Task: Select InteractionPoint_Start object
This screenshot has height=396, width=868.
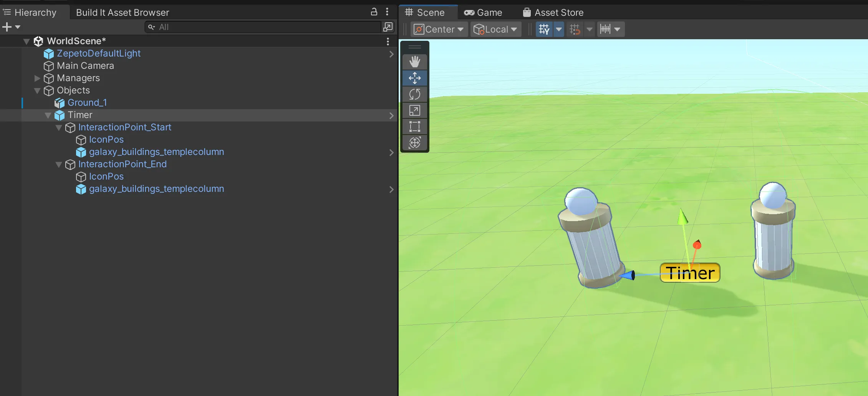Action: coord(125,127)
